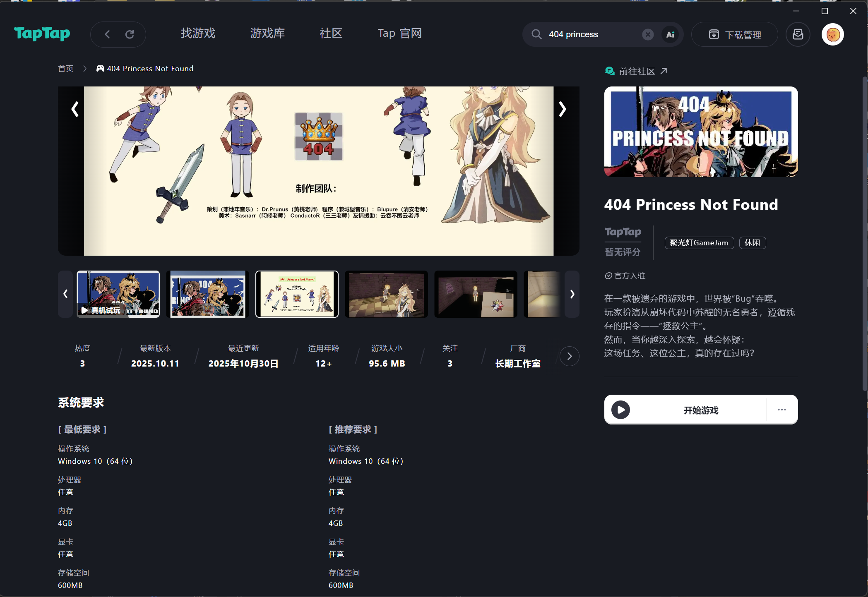
Task: Show previous screenshot in main carousel
Action: 75,109
